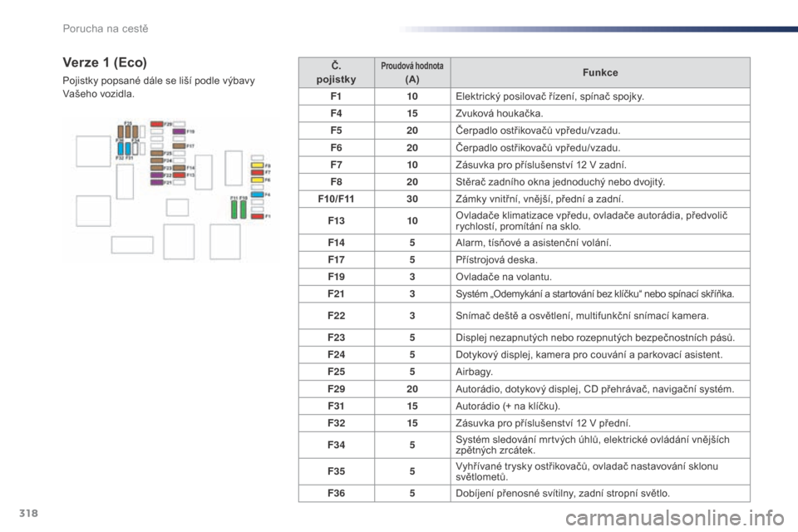Click 'Elektrický posilovač řízení, spínač spojky.'

pos(549,96)
